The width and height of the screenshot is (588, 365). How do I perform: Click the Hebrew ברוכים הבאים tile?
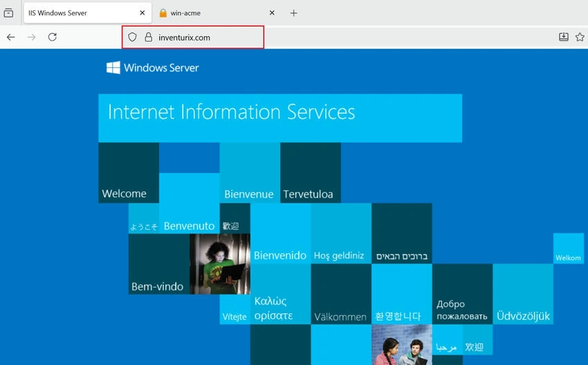point(402,233)
